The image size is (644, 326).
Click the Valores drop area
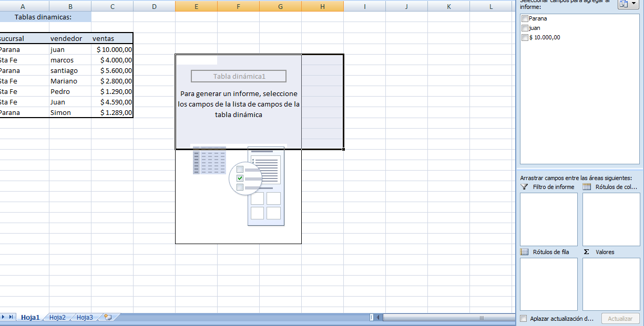pos(611,284)
